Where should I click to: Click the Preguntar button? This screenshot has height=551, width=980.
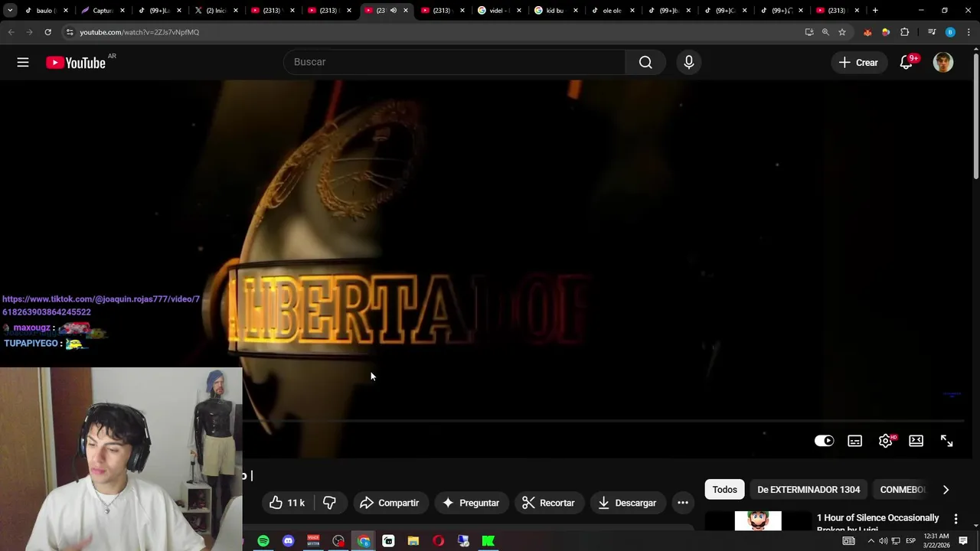click(x=471, y=503)
